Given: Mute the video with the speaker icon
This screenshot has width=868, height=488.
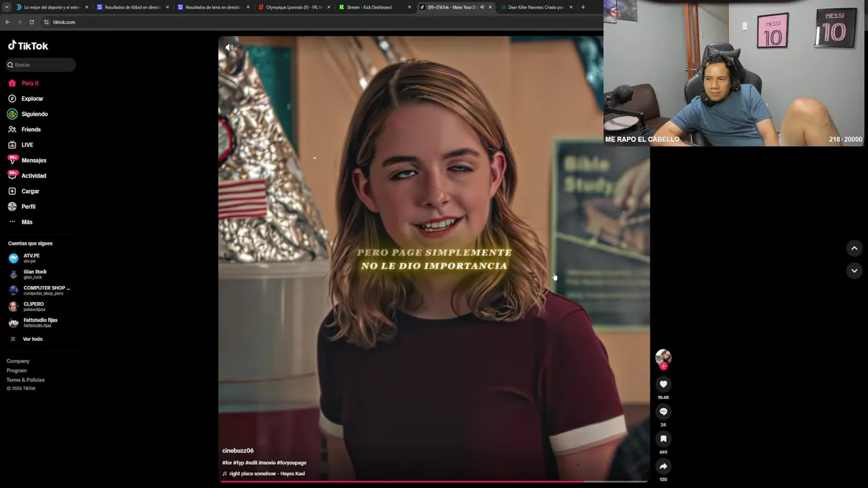Looking at the screenshot, I should click(229, 47).
